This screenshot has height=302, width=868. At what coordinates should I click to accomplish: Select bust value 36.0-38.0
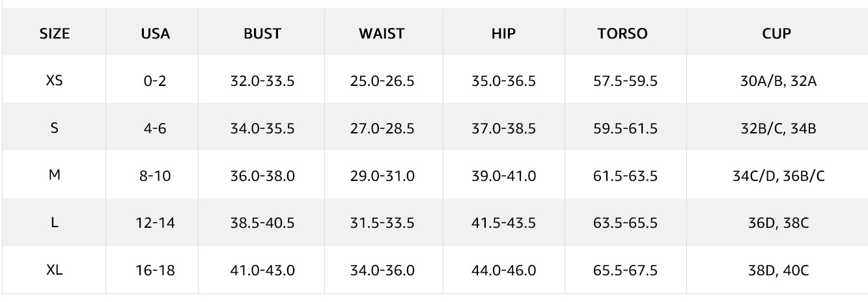coord(262,176)
